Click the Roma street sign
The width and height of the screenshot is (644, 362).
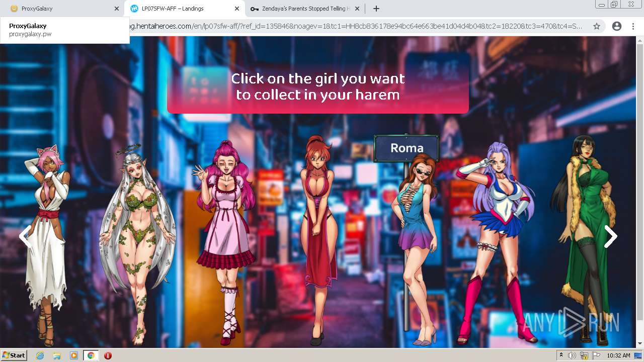407,148
